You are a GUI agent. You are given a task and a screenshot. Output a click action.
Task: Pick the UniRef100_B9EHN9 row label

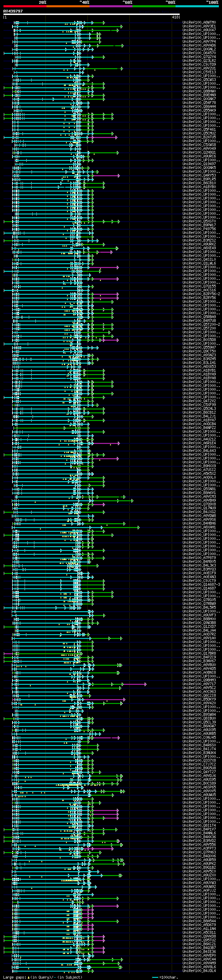199,95
